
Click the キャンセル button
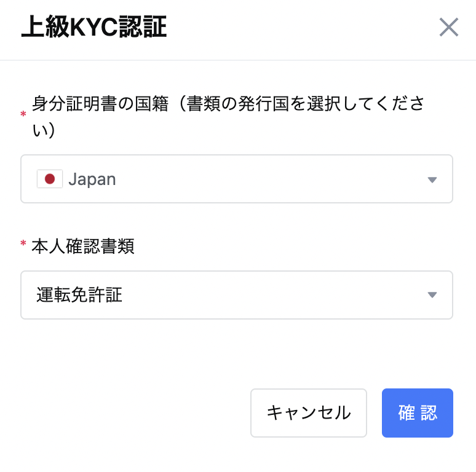pyautogui.click(x=309, y=413)
